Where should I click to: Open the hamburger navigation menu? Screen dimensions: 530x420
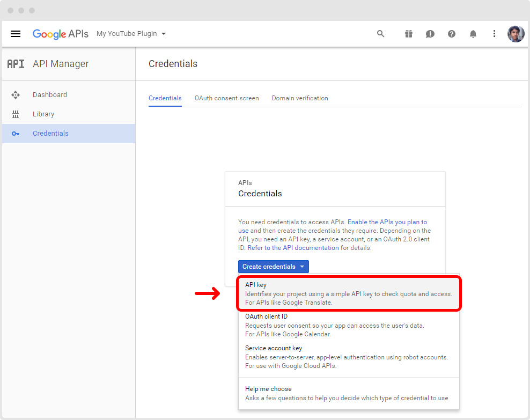coord(16,34)
